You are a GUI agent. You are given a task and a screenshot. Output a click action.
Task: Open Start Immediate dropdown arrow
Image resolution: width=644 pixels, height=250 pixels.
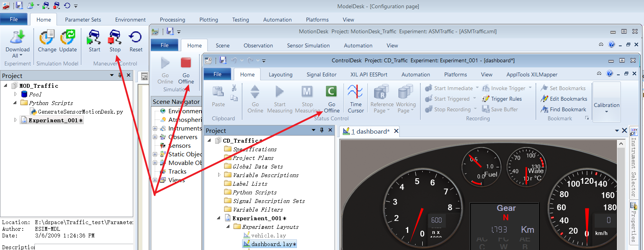[x=477, y=88]
